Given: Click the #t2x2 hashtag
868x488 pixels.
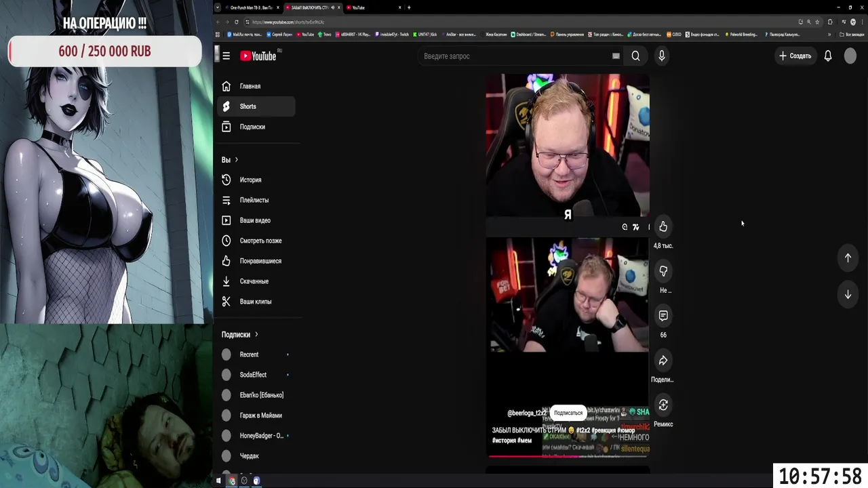Looking at the screenshot, I should 583,430.
